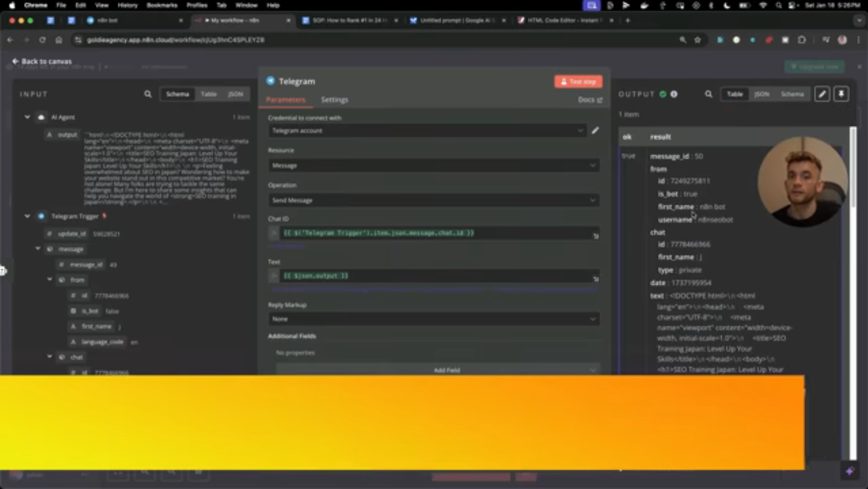
Task: Click the Telegram logo in node header
Action: (x=270, y=81)
